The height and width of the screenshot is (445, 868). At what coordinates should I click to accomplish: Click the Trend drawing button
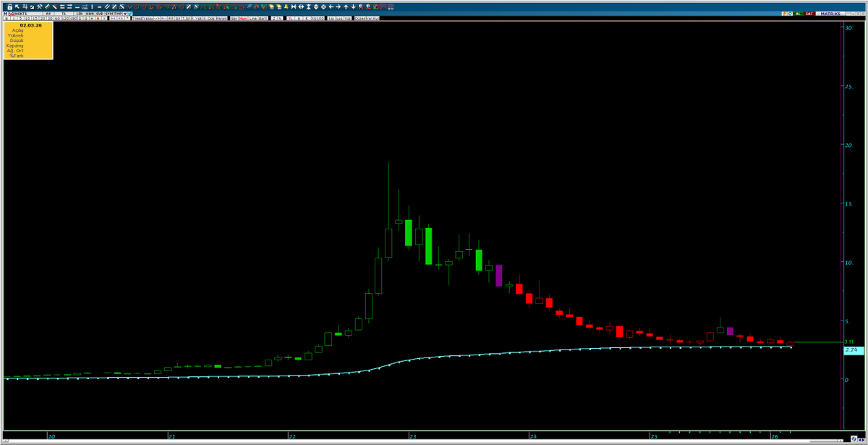point(137,18)
